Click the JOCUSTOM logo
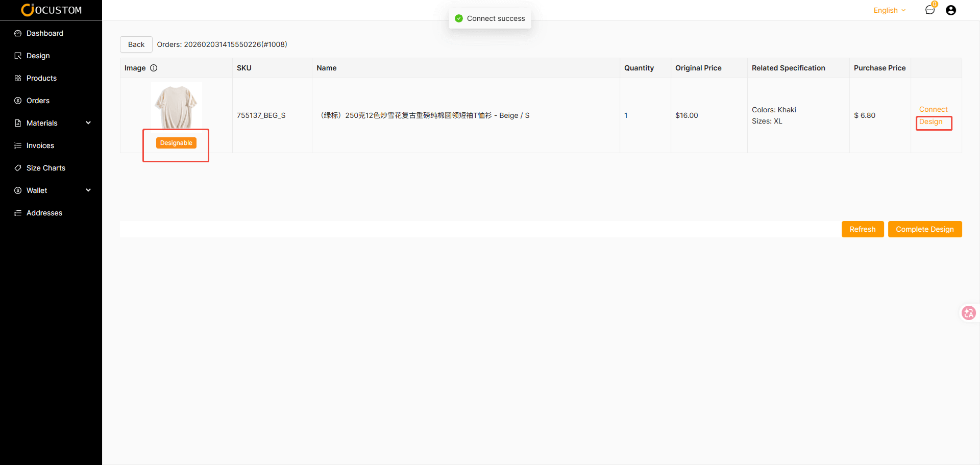Viewport: 980px width, 465px height. pos(51,10)
